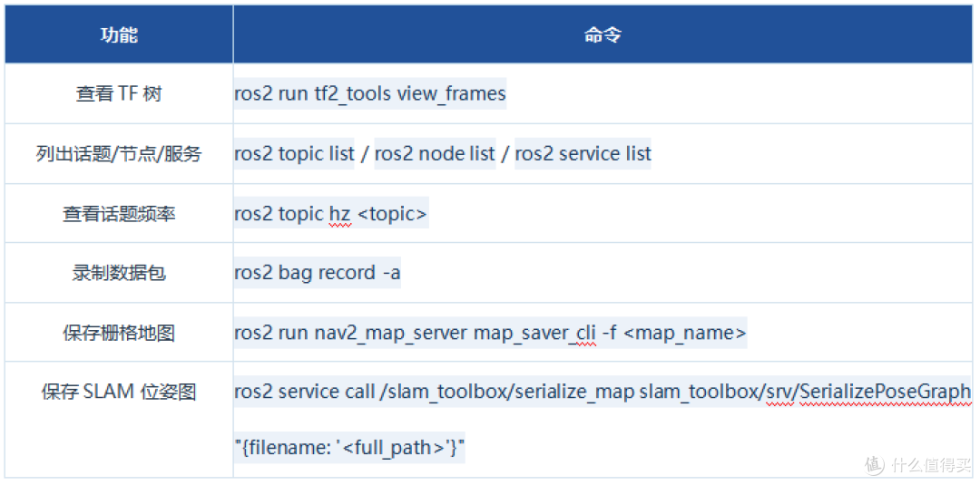This screenshot has height=485, width=980.
Task: Click the 功能 column header
Action: 119,35
